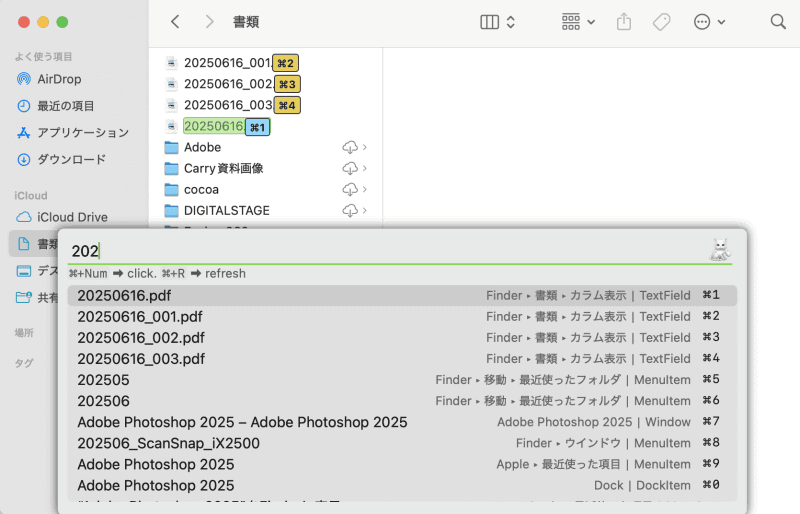
Task: Select file 20250616_001 in the column list
Action: pos(228,63)
